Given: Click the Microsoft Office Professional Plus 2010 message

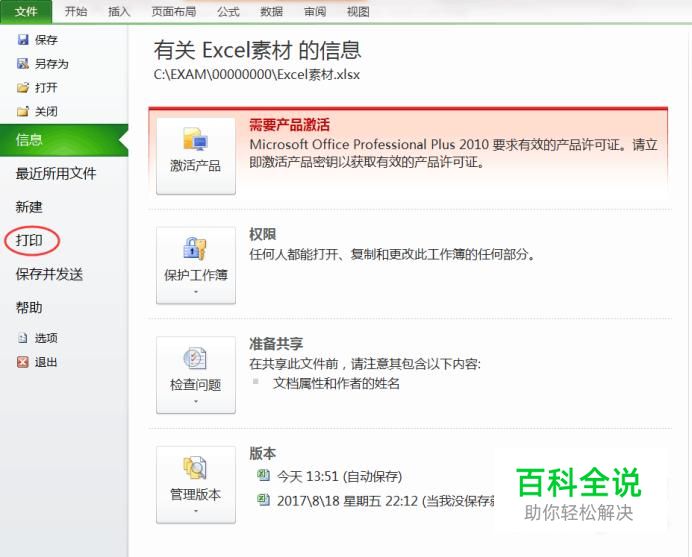Looking at the screenshot, I should (x=453, y=153).
